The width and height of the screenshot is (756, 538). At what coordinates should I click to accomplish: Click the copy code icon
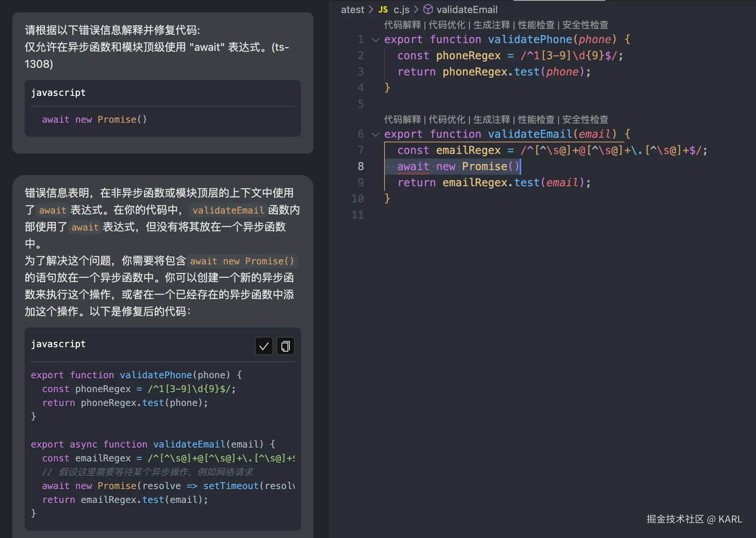coord(285,346)
